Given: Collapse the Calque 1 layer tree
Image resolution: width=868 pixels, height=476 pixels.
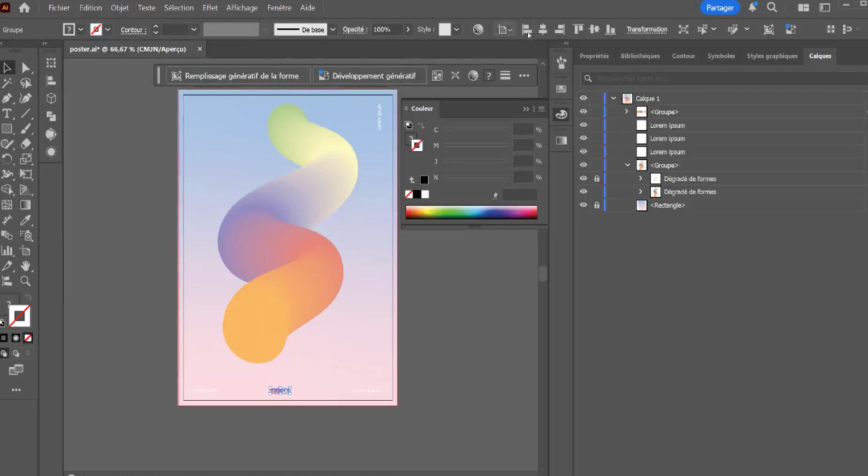Looking at the screenshot, I should [x=614, y=99].
